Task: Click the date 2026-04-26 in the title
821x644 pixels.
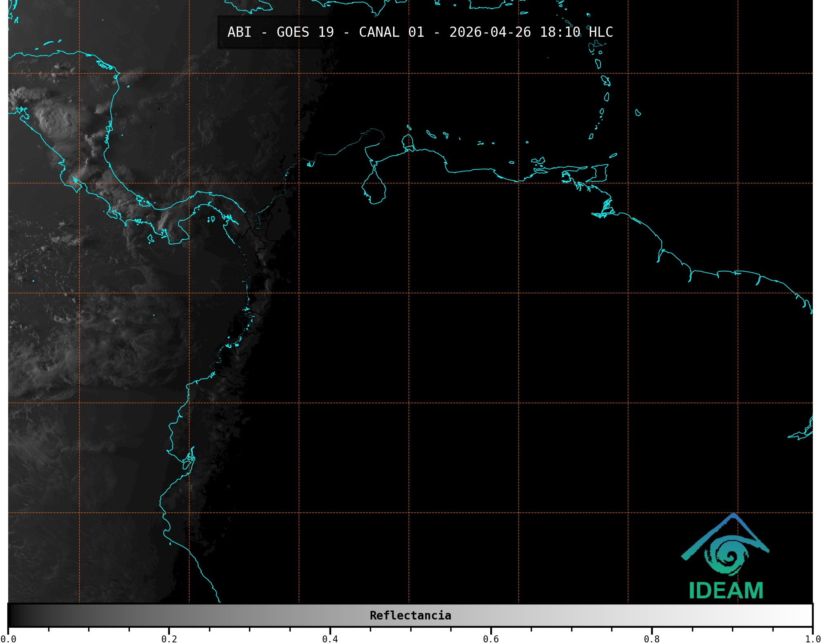Action: (490, 32)
